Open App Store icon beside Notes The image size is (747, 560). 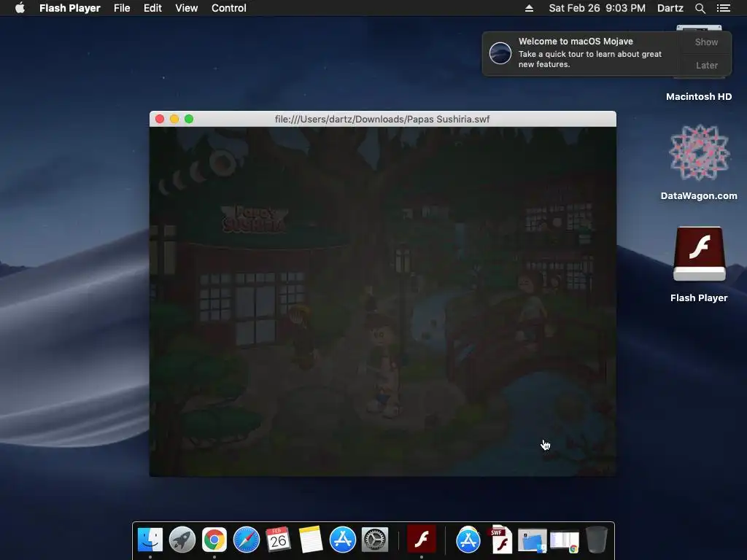pos(343,540)
